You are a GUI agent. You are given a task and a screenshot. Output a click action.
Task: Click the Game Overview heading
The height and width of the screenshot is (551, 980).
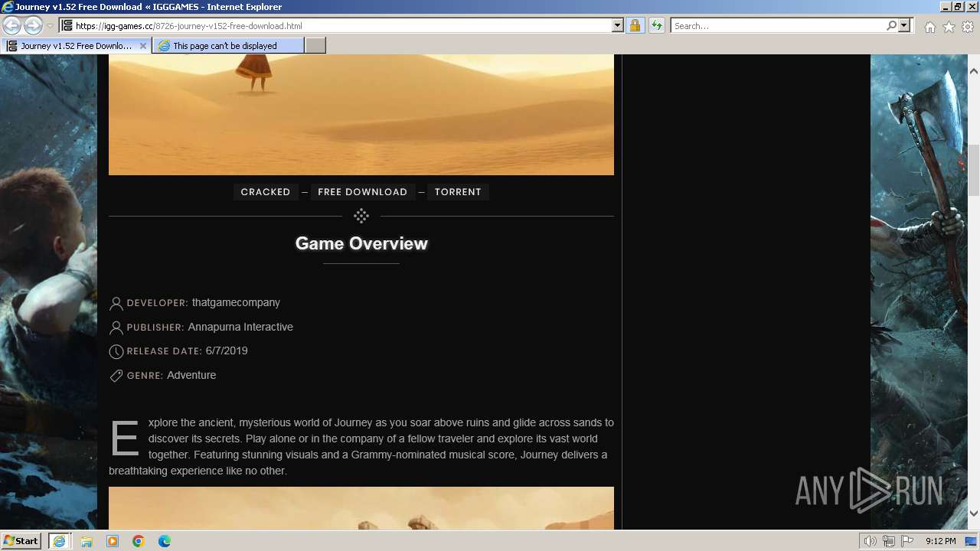tap(361, 243)
